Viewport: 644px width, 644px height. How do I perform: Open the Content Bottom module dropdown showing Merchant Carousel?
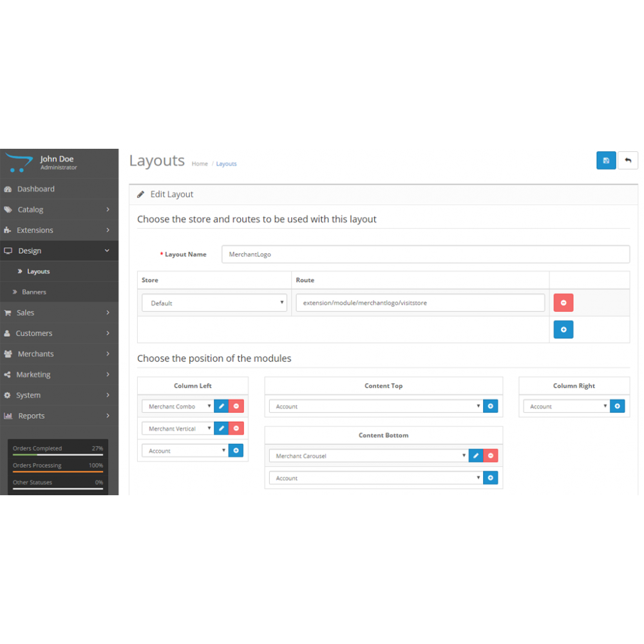367,455
